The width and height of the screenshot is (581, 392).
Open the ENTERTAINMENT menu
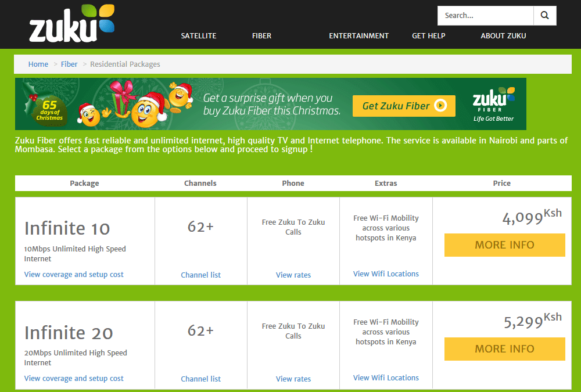pos(358,36)
